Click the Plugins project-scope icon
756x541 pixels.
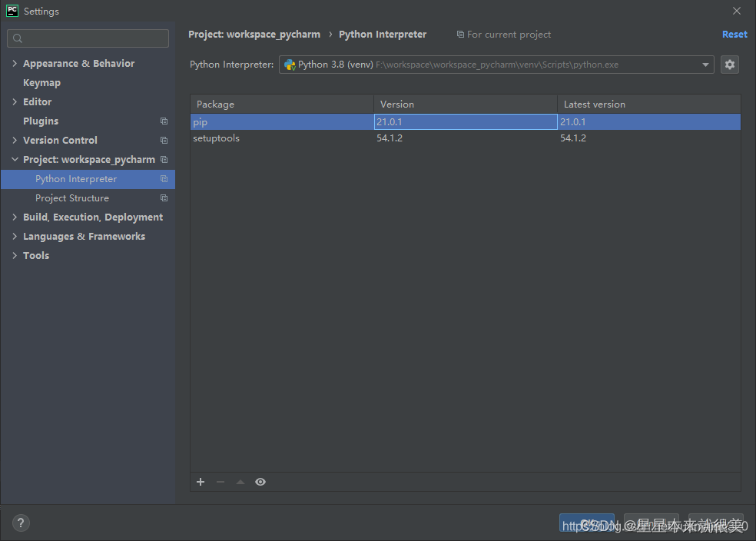(x=164, y=121)
